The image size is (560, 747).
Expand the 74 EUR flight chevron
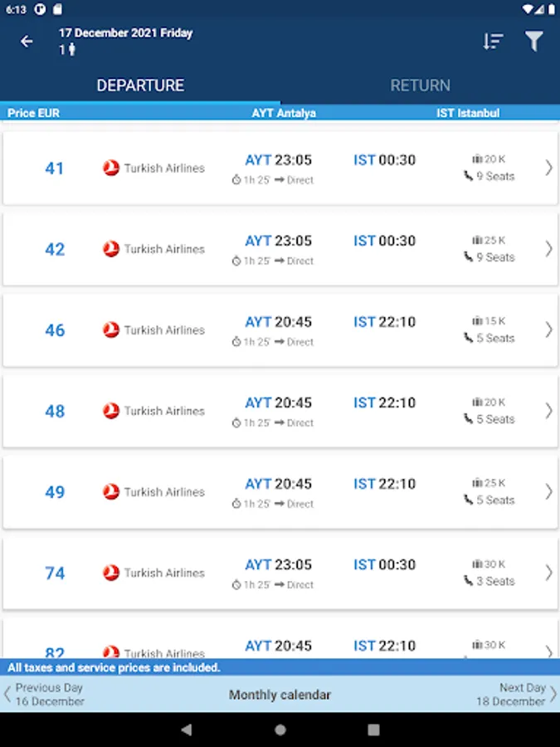pos(548,573)
